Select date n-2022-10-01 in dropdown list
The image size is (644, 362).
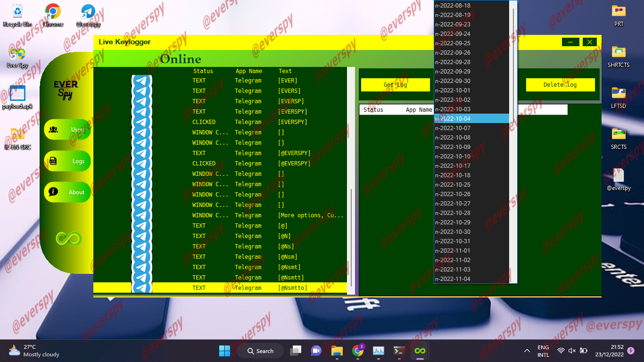tap(471, 90)
